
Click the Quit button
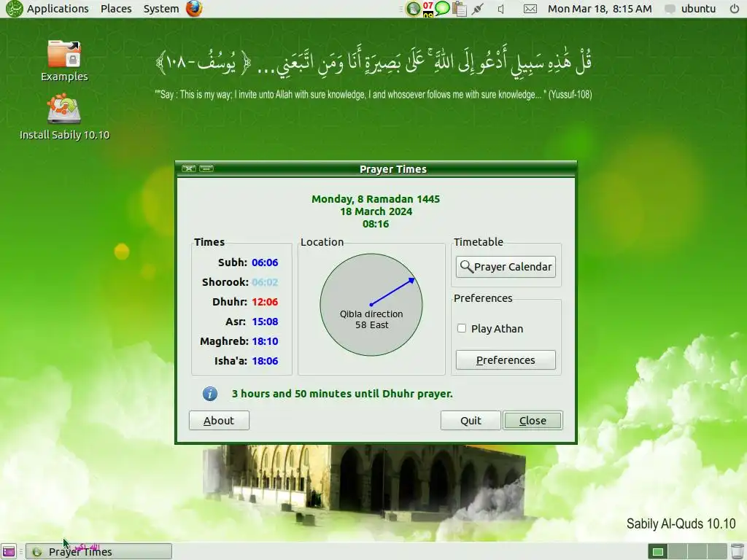[x=471, y=421]
